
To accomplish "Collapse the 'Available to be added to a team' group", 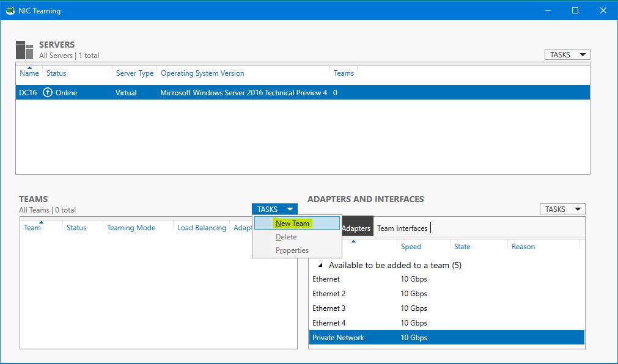I will (320, 265).
